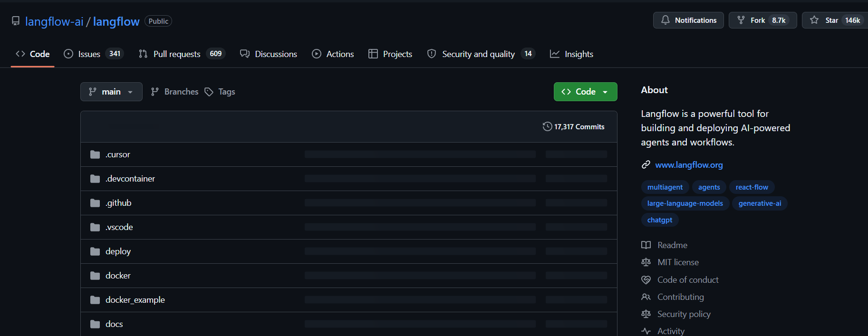Open the docs folder

114,324
